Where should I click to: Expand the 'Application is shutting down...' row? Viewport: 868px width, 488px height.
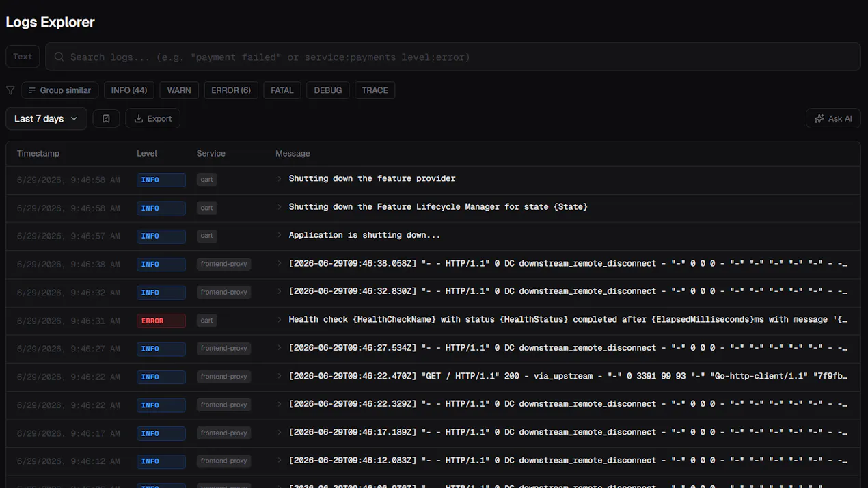[x=280, y=235]
